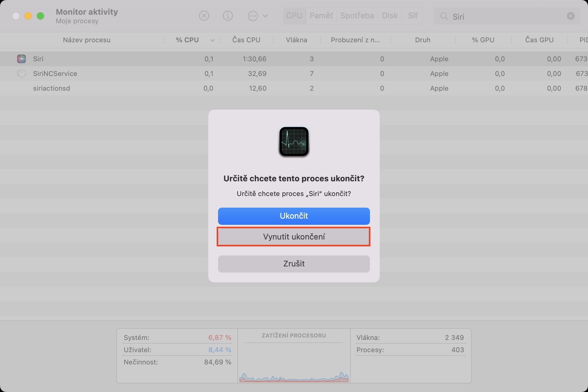Click the more options ellipsis icon
This screenshot has width=588, height=392.
tap(253, 16)
